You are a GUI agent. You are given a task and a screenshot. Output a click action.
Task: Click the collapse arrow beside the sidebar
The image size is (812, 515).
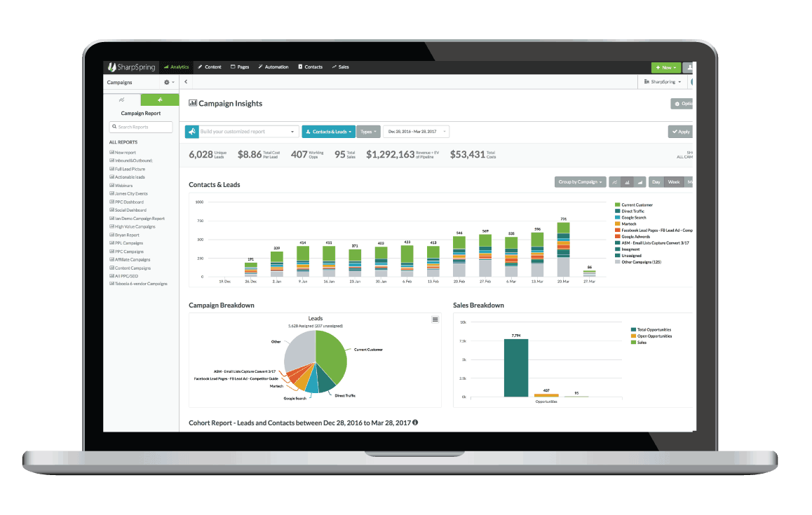[185, 81]
